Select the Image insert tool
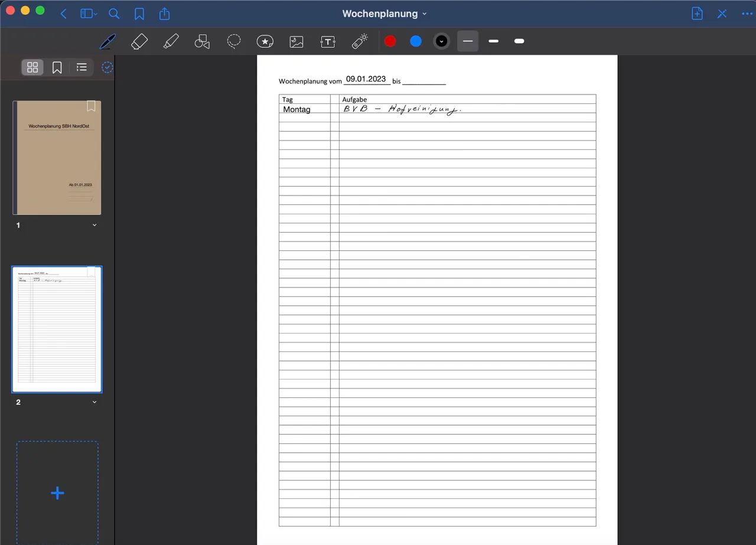 (x=296, y=41)
